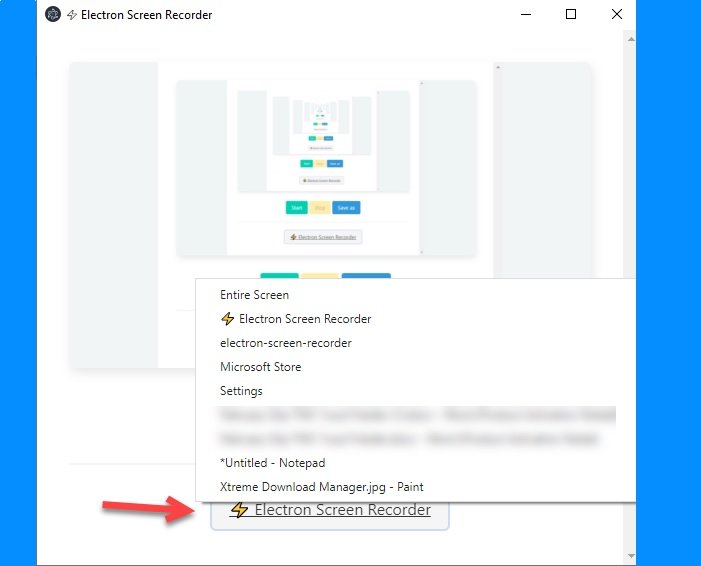Pick *Untitled - Notepad as the source
The width and height of the screenshot is (701, 566).
pos(272,463)
